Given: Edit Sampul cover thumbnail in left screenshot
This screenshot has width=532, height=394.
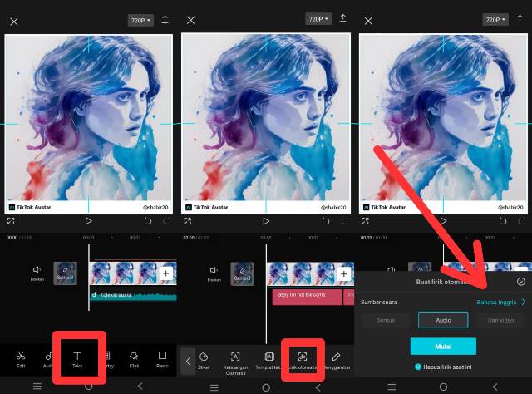Looking at the screenshot, I should coord(65,273).
